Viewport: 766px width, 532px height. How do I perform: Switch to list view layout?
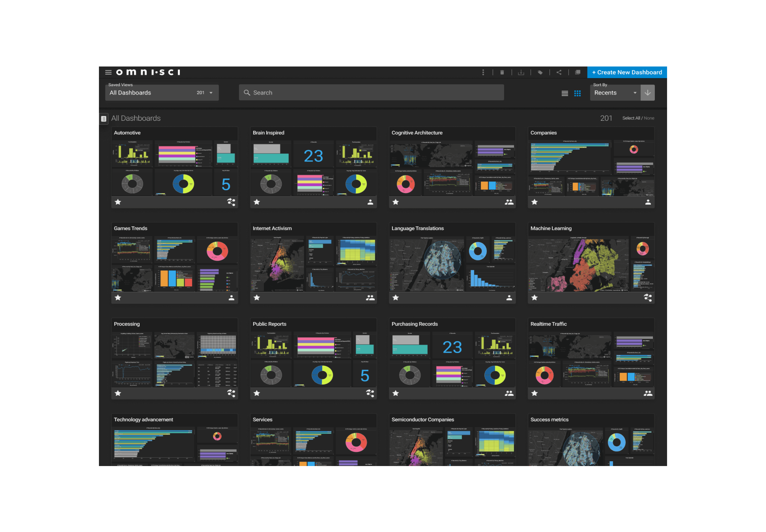[565, 93]
